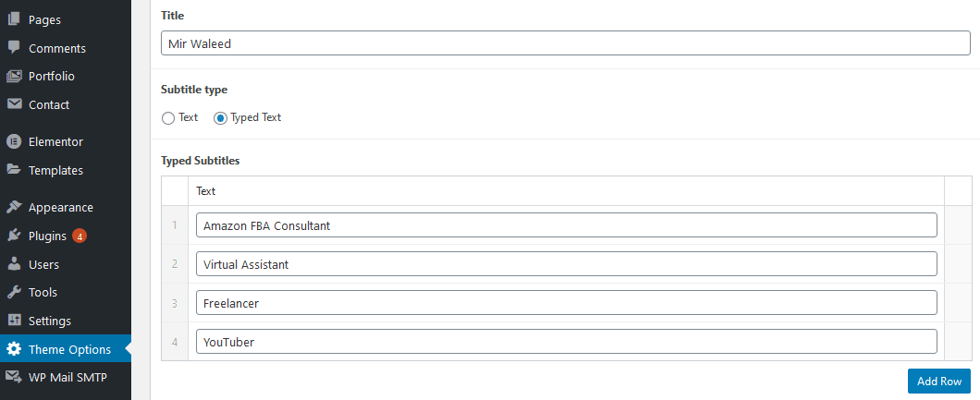This screenshot has width=980, height=400.
Task: Click the Templates folder icon
Action: [14, 170]
